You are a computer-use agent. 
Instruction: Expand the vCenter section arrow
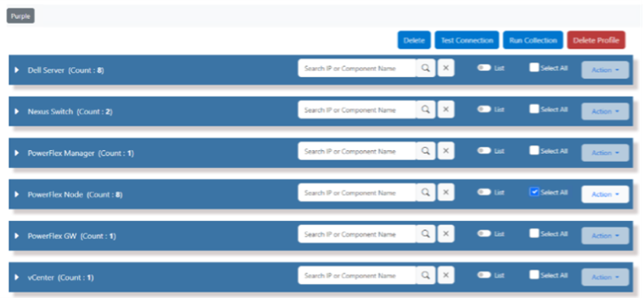17,278
